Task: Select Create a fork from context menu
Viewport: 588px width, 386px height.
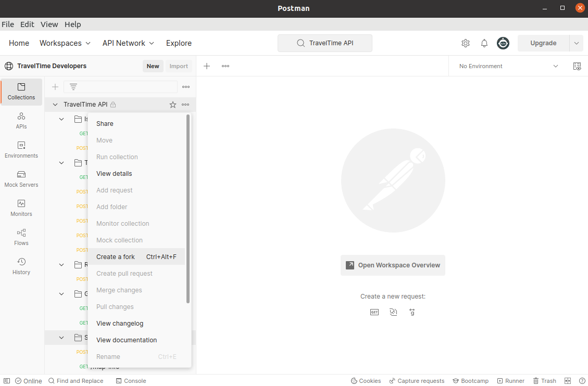Action: pos(115,256)
